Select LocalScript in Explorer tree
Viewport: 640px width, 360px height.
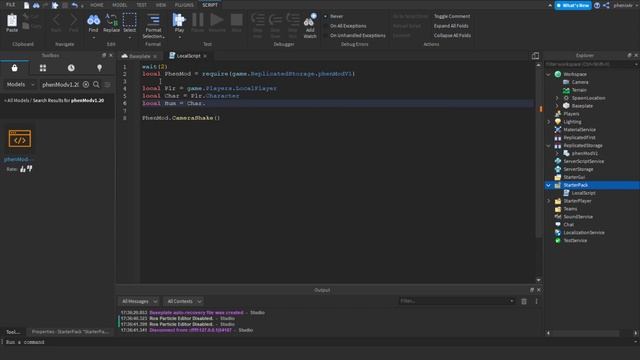click(583, 193)
